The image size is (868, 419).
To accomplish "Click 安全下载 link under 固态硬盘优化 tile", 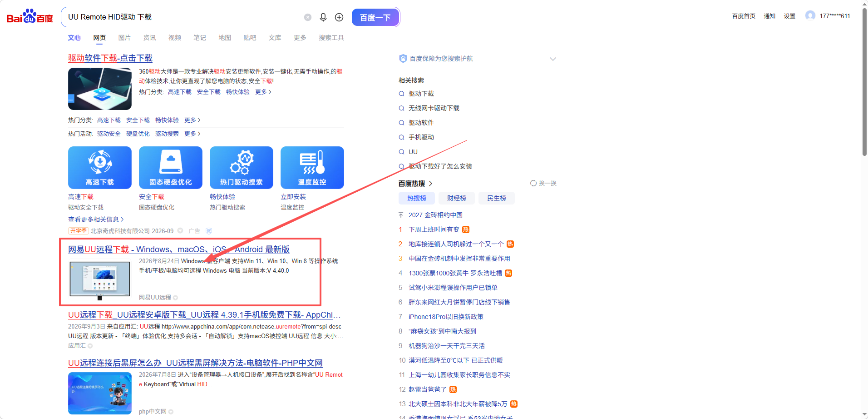I will (x=152, y=197).
